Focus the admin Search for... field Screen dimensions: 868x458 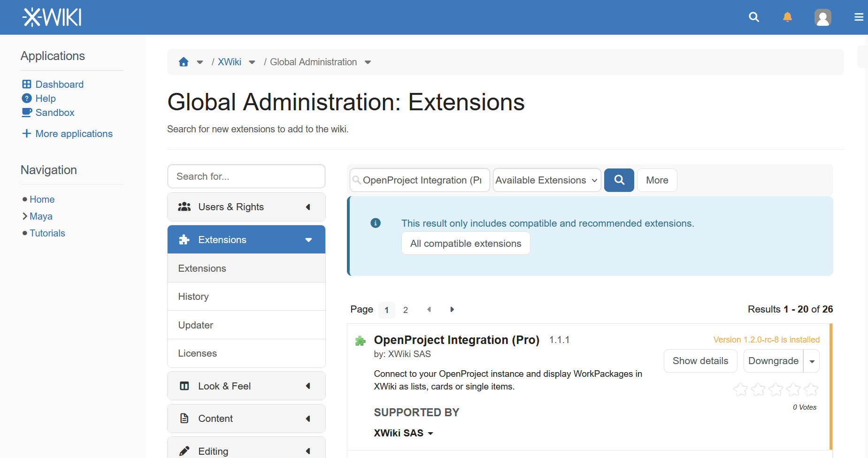click(x=246, y=176)
